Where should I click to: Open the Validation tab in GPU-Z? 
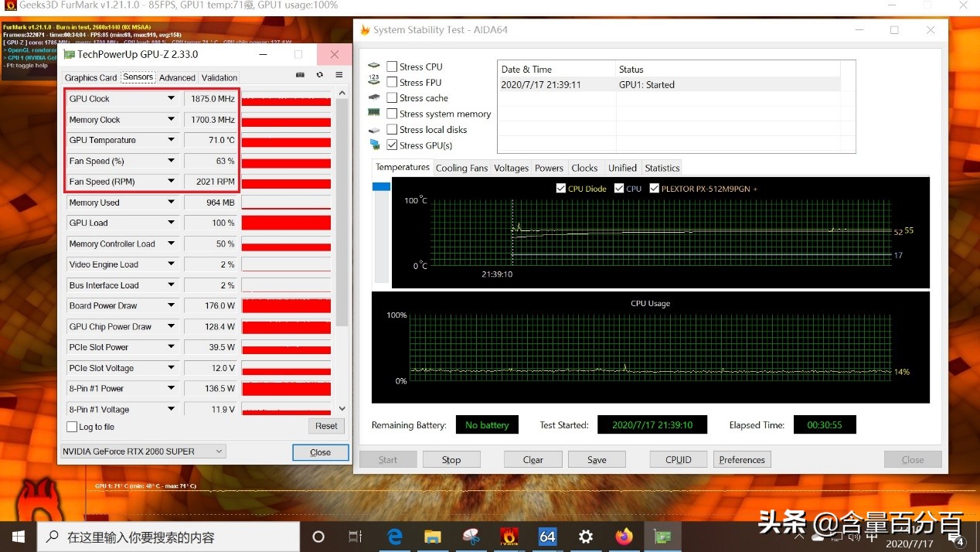point(219,77)
